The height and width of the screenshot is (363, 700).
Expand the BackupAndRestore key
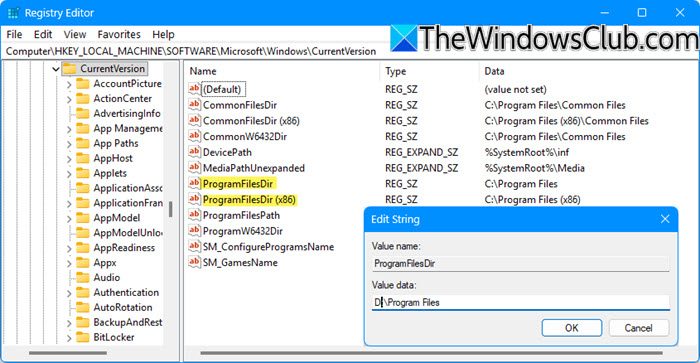coord(69,323)
